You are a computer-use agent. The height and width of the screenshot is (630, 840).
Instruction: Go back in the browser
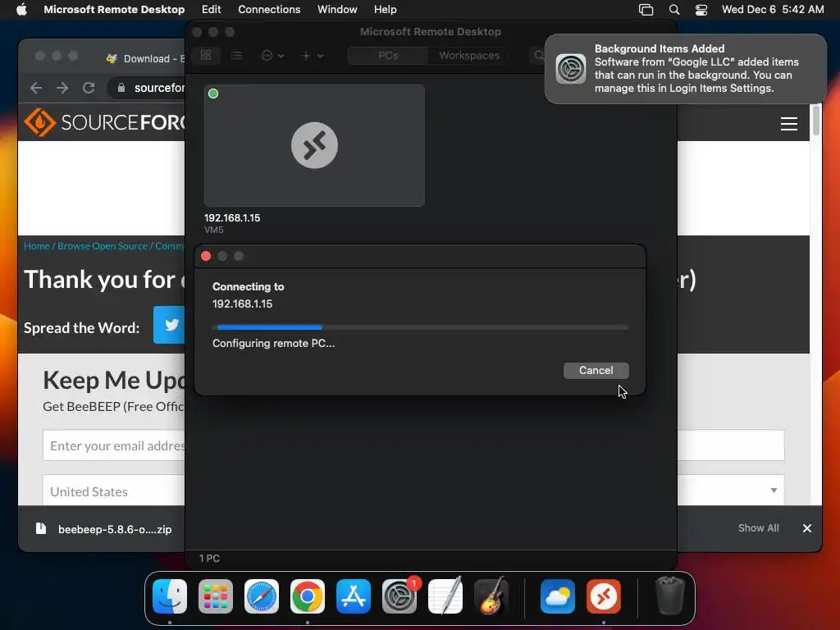[36, 87]
